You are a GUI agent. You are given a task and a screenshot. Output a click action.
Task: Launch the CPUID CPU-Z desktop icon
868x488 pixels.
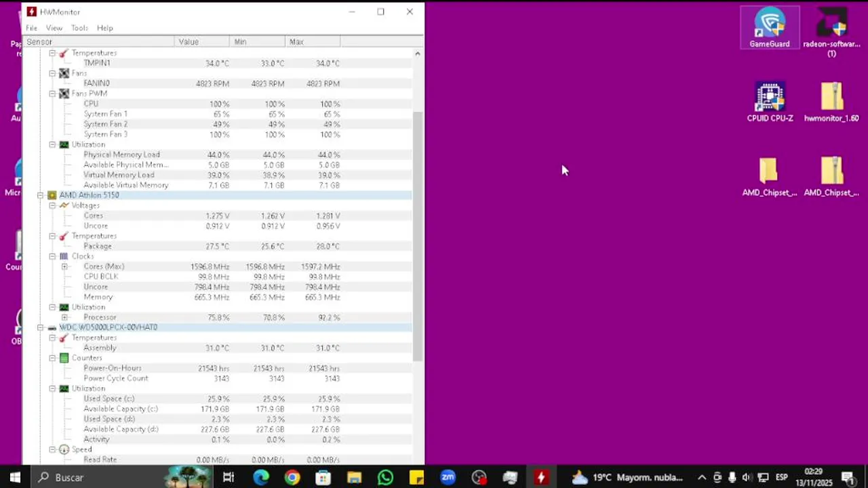(x=770, y=102)
